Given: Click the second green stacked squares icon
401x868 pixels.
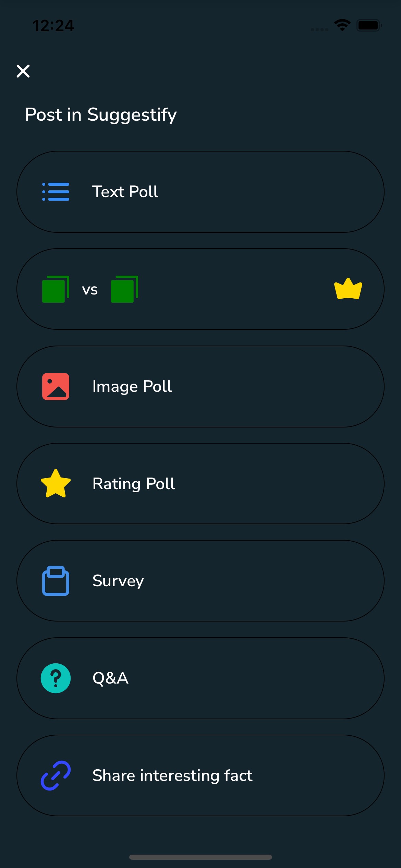Looking at the screenshot, I should (124, 289).
